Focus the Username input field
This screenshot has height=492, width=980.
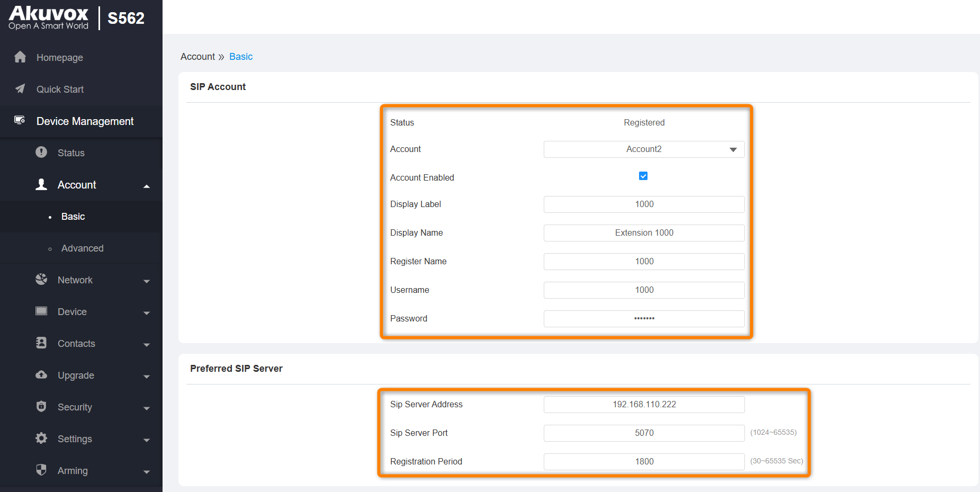644,290
